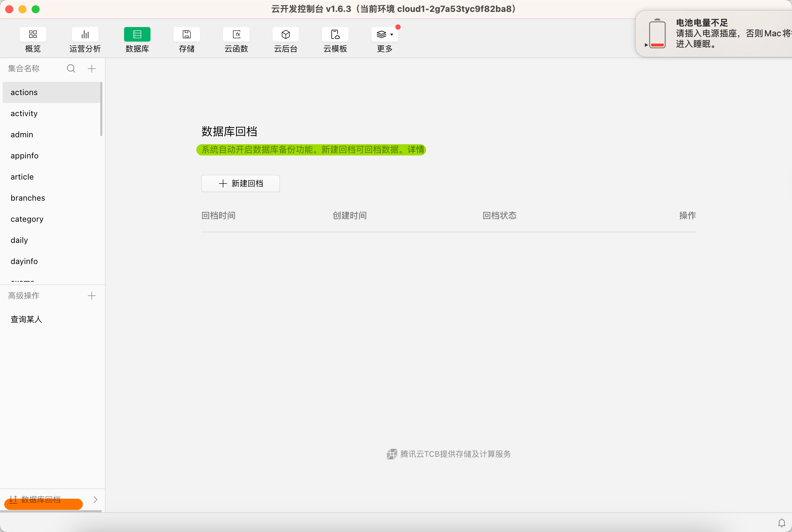Select the category collection
Image resolution: width=792 pixels, height=532 pixels.
pyautogui.click(x=27, y=219)
